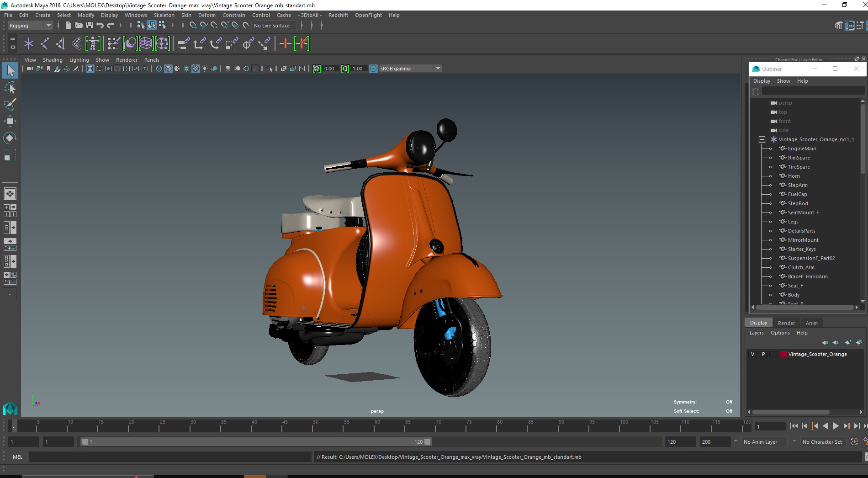Open the HumanIK shelf icon

(x=93, y=44)
